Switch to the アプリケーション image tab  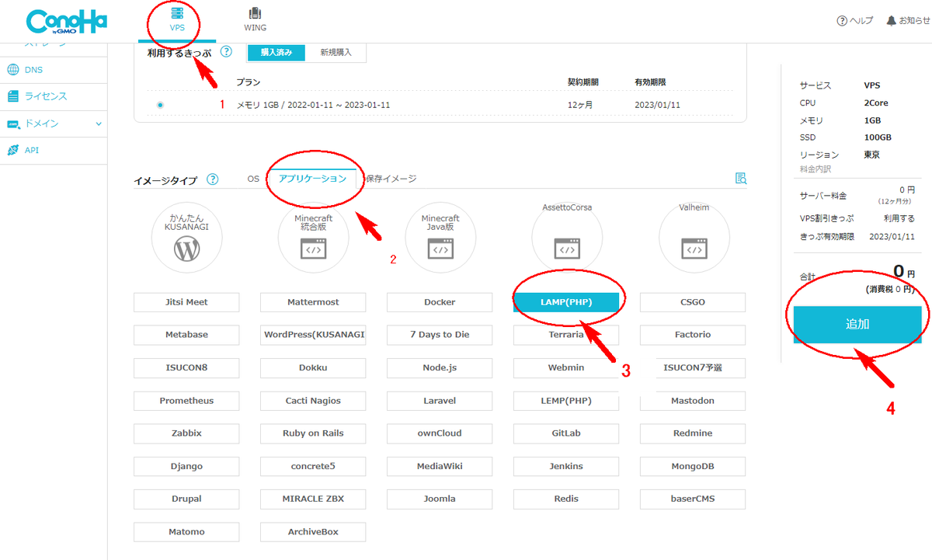point(312,179)
